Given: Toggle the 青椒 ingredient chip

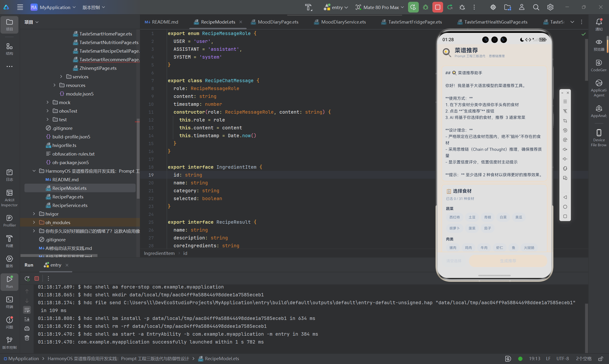Looking at the screenshot, I should [x=487, y=217].
